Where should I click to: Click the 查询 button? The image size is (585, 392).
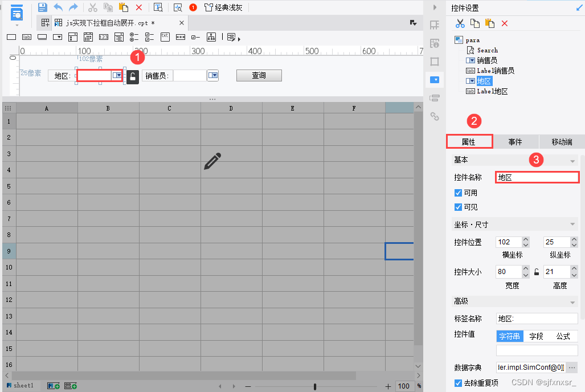pyautogui.click(x=259, y=75)
